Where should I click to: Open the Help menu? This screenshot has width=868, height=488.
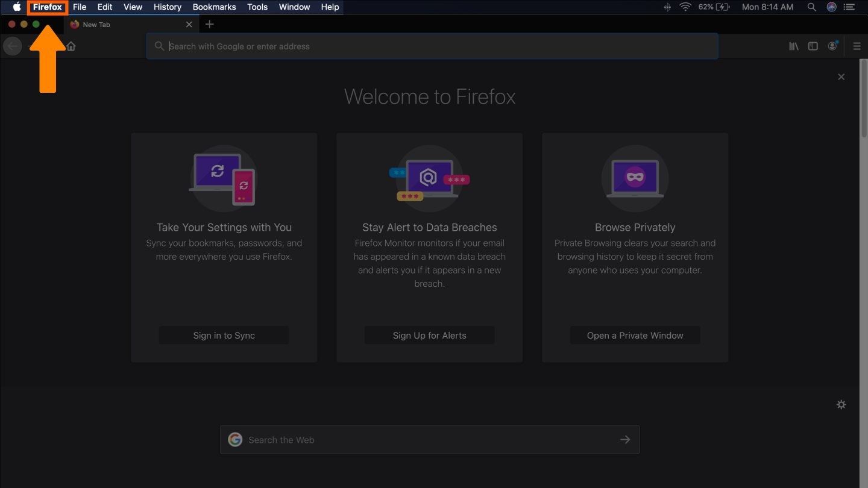(x=330, y=7)
